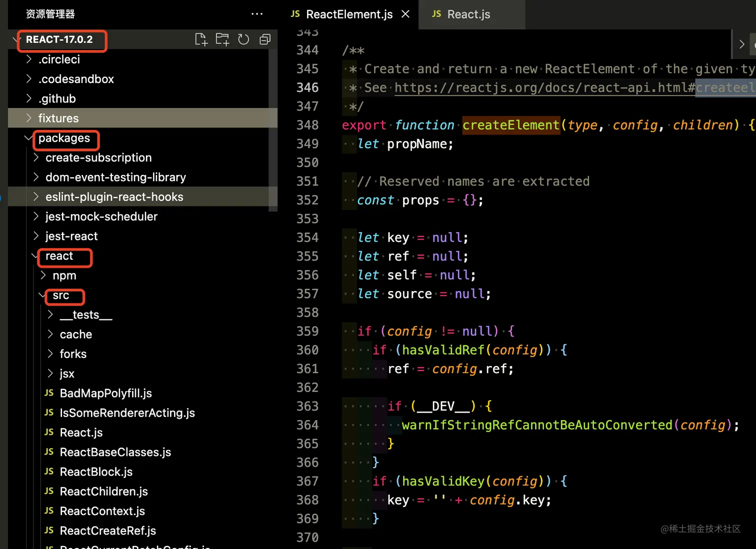Open BadMapPolyfill.js from the file tree
The image size is (756, 549).
click(106, 393)
